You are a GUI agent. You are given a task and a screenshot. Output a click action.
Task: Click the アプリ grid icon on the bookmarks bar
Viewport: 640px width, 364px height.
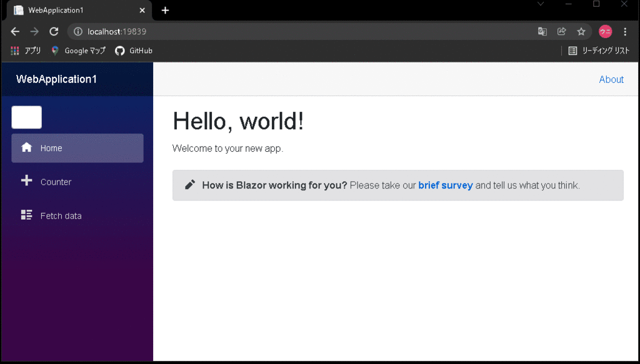14,51
